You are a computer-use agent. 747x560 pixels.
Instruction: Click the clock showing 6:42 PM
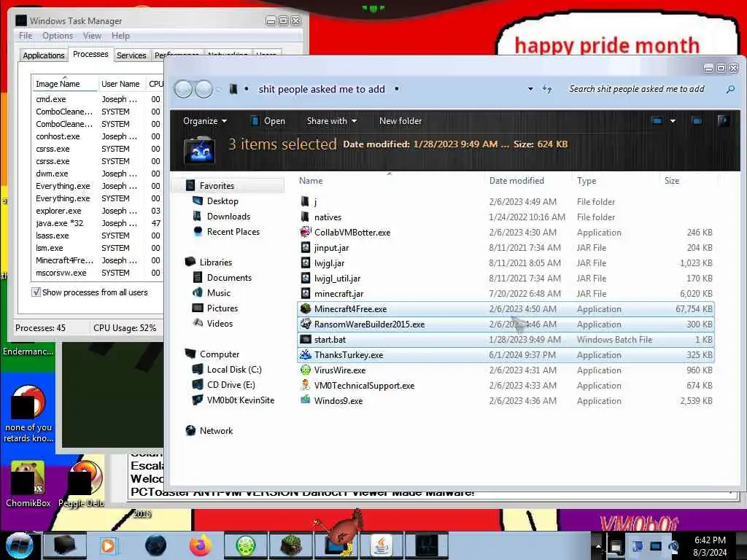710,540
